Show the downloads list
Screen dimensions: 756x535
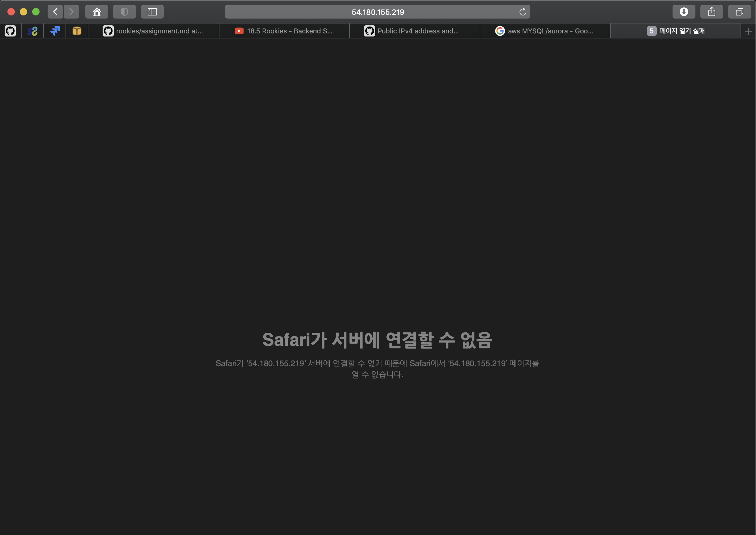coord(684,12)
